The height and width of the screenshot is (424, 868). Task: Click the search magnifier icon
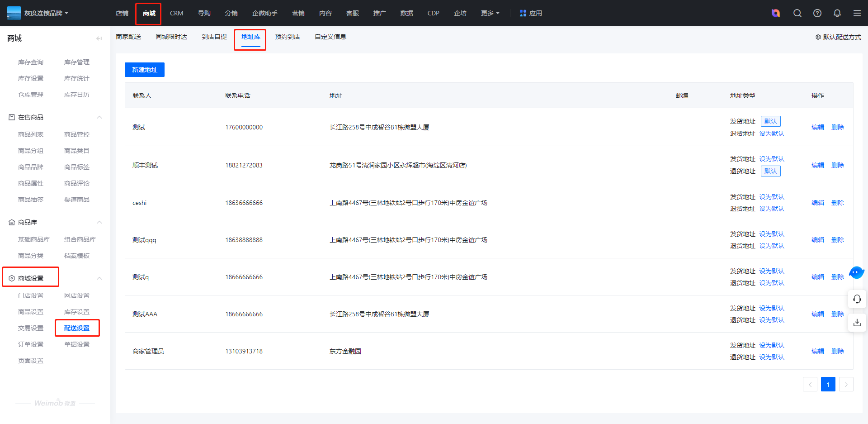[797, 13]
